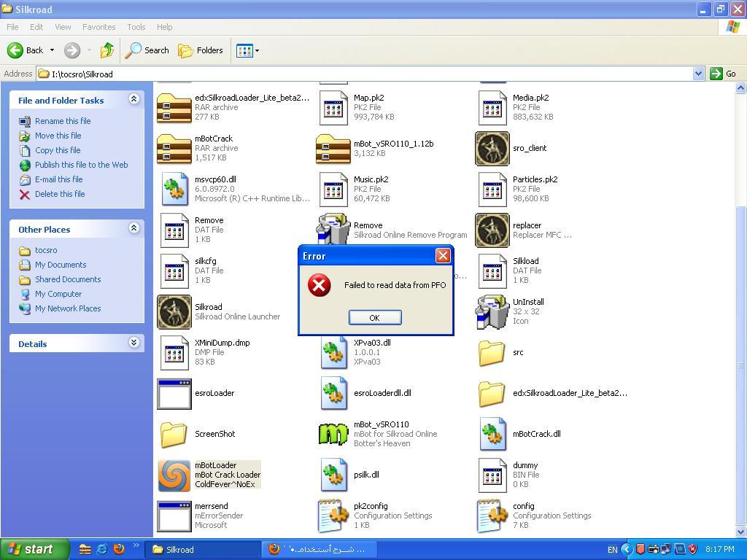Click the address bar path field

click(x=365, y=74)
